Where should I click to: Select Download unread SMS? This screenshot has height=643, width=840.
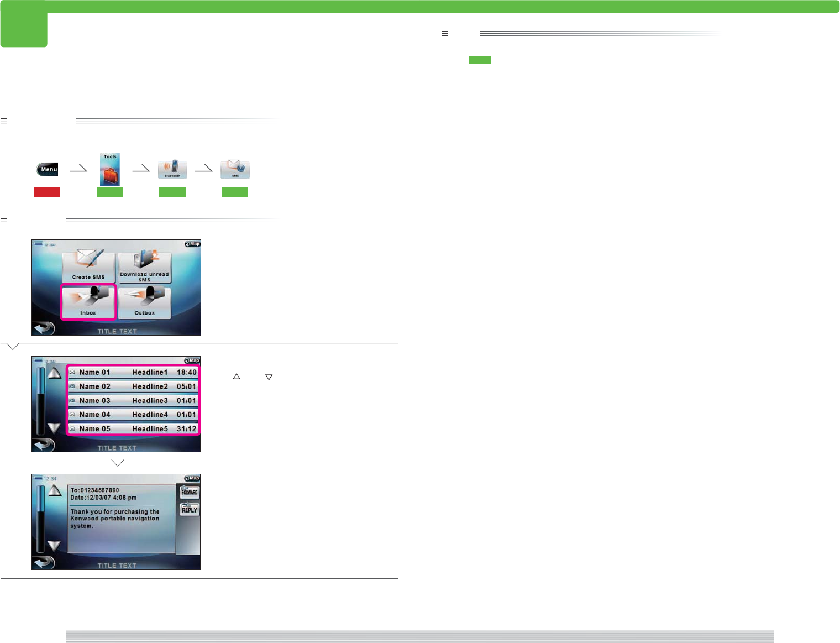pos(145,268)
